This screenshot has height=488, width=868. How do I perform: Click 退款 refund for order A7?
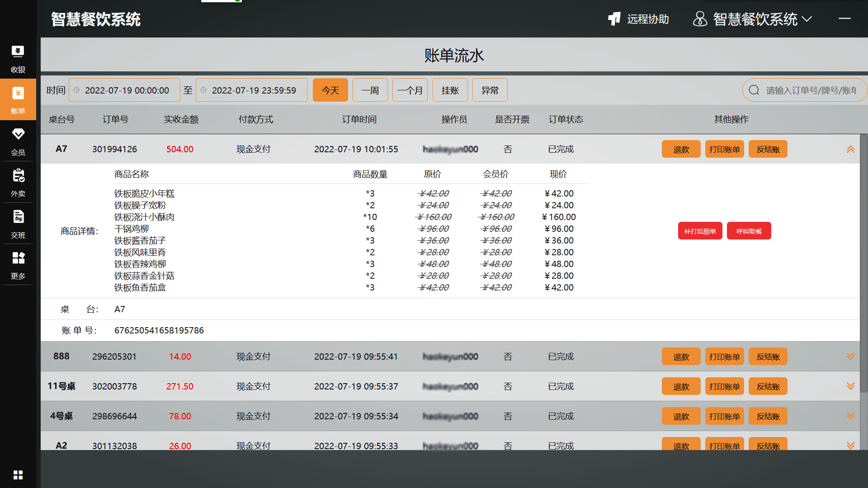pyautogui.click(x=681, y=149)
